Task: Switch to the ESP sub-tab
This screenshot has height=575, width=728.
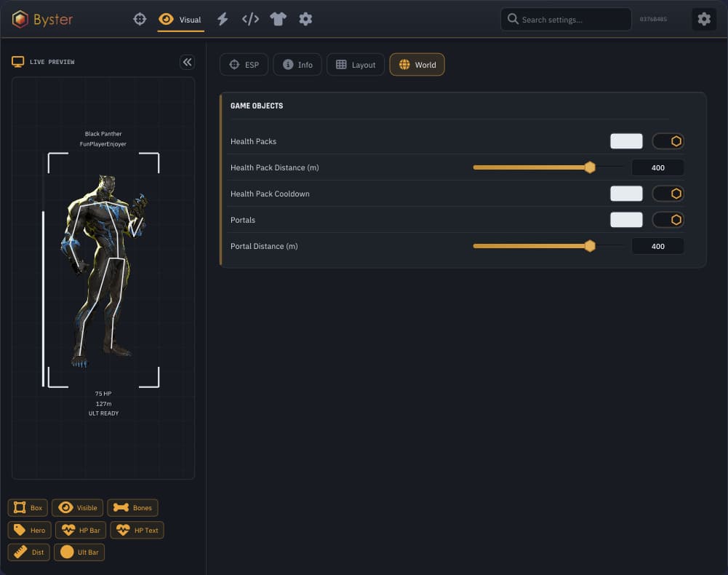Action: tap(244, 65)
